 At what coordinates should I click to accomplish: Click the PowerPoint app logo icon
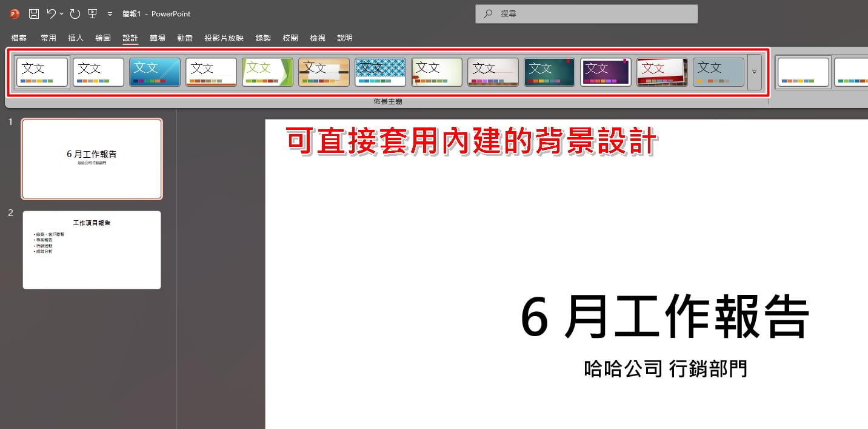coord(15,14)
